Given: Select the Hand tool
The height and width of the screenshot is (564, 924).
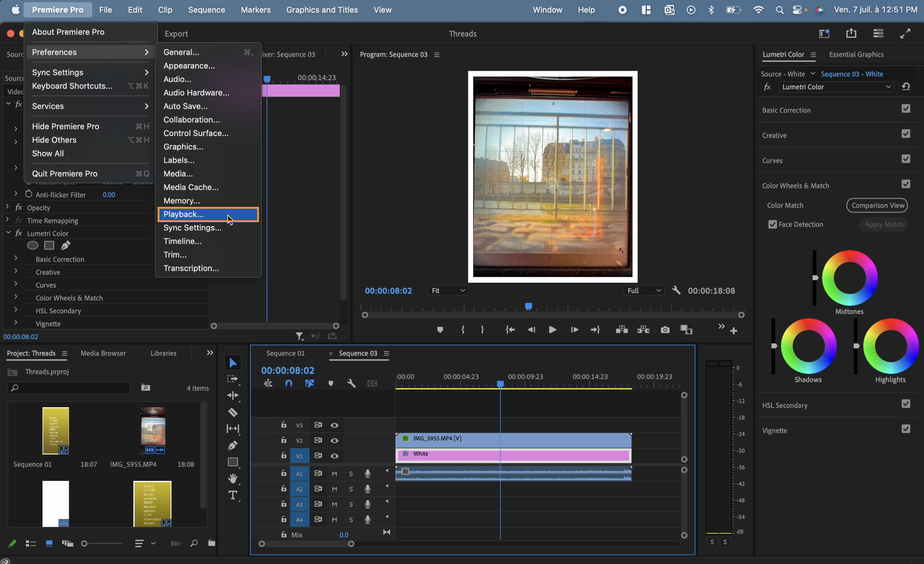Looking at the screenshot, I should (232, 478).
